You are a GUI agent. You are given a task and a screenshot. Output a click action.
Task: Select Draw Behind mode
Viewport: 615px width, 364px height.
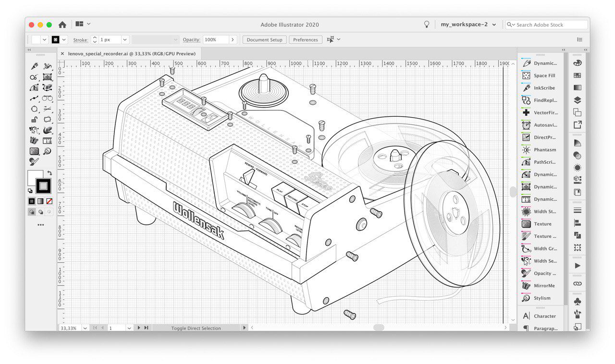pos(40,212)
